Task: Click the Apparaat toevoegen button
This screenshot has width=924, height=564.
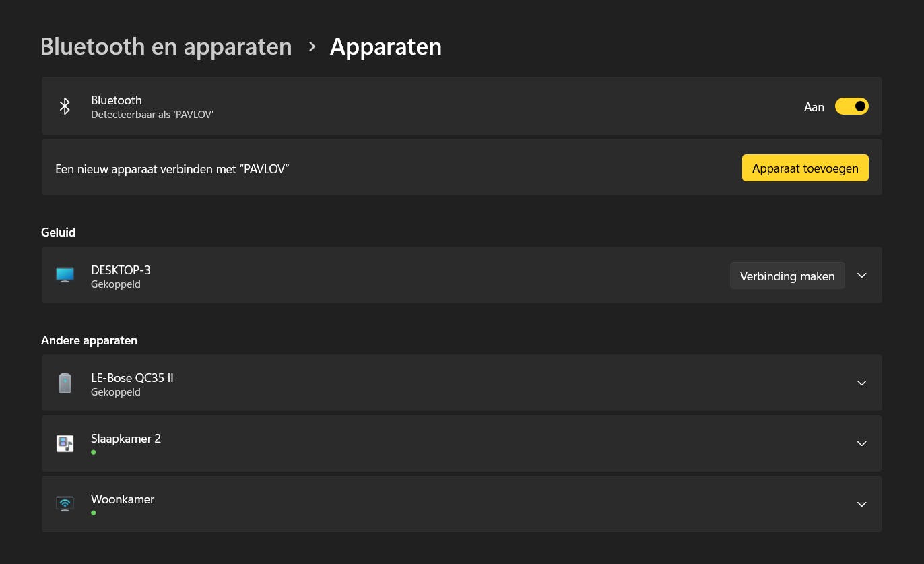Action: tap(805, 168)
